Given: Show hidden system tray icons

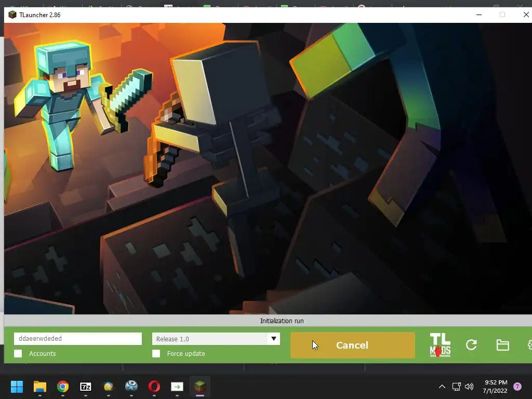Looking at the screenshot, I should (442, 387).
